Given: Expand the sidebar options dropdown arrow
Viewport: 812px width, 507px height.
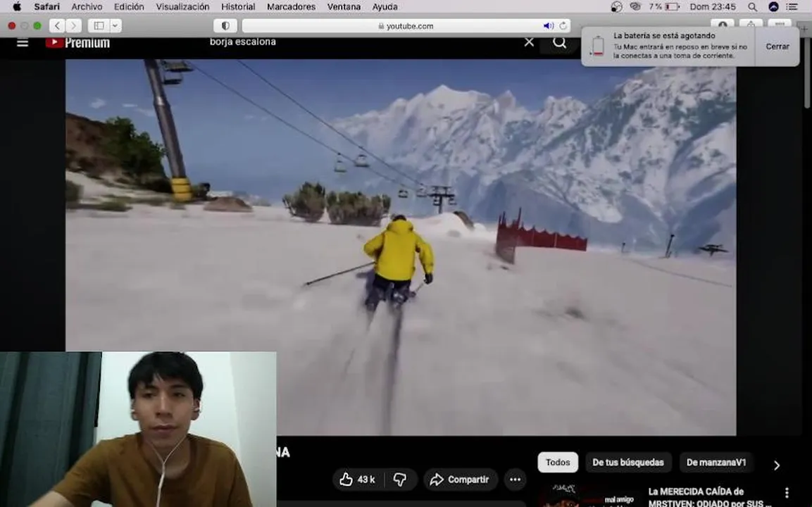Looking at the screenshot, I should pyautogui.click(x=115, y=25).
